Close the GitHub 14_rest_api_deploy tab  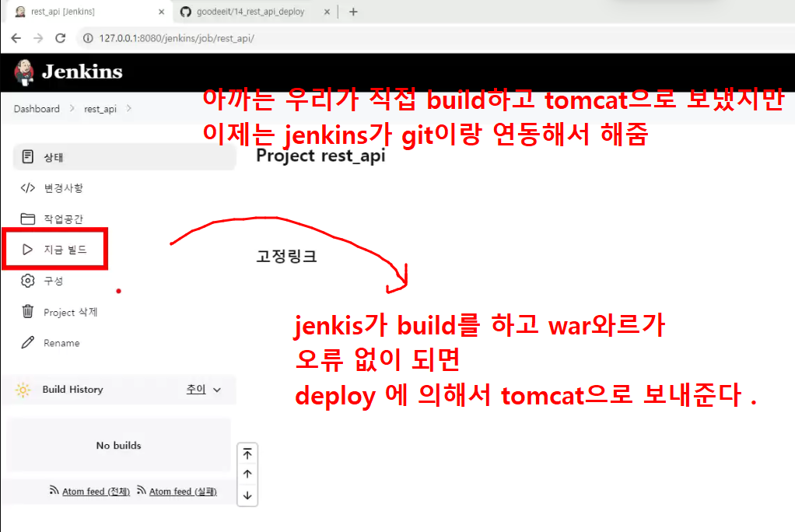(327, 12)
